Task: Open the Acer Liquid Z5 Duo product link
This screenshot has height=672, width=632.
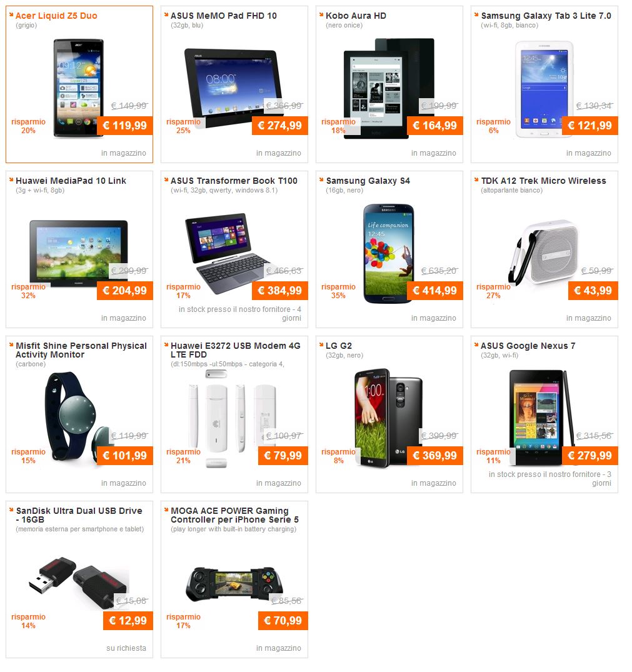Action: point(56,16)
